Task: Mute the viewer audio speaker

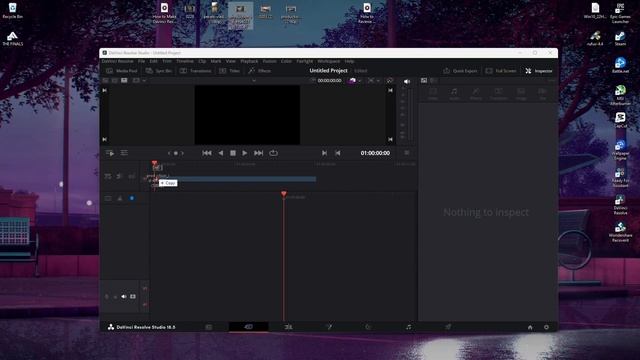Action: coord(407,82)
